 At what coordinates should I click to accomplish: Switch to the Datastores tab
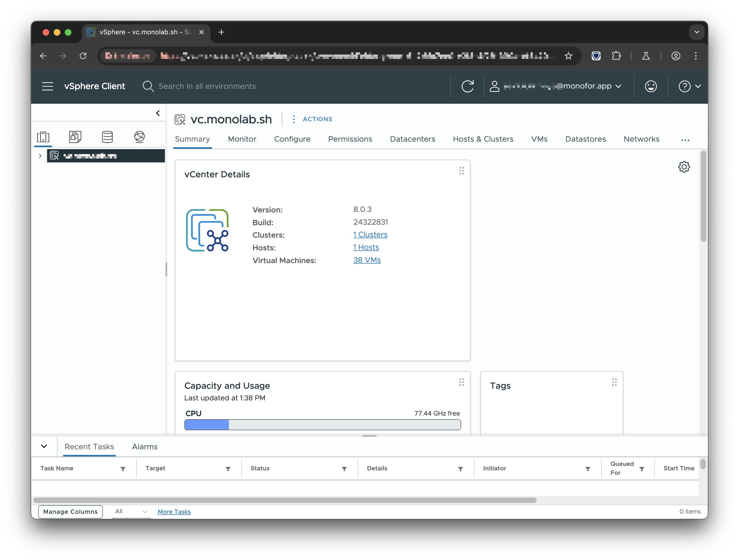(585, 139)
